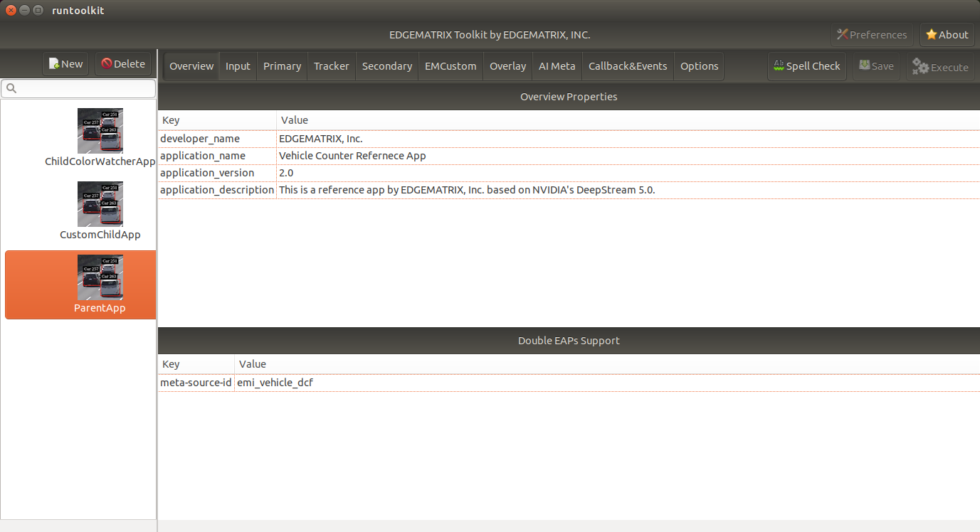Open the Tracker tab

[x=332, y=66]
